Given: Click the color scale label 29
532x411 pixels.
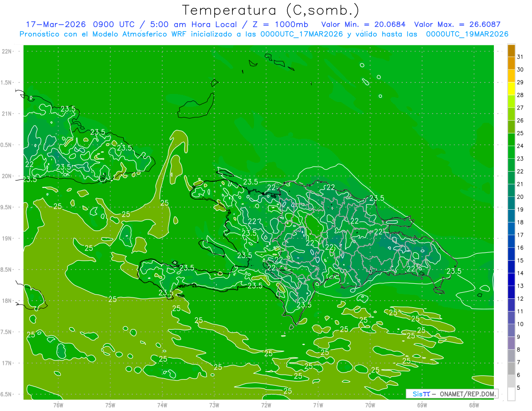Looking at the screenshot, I should click(520, 82).
